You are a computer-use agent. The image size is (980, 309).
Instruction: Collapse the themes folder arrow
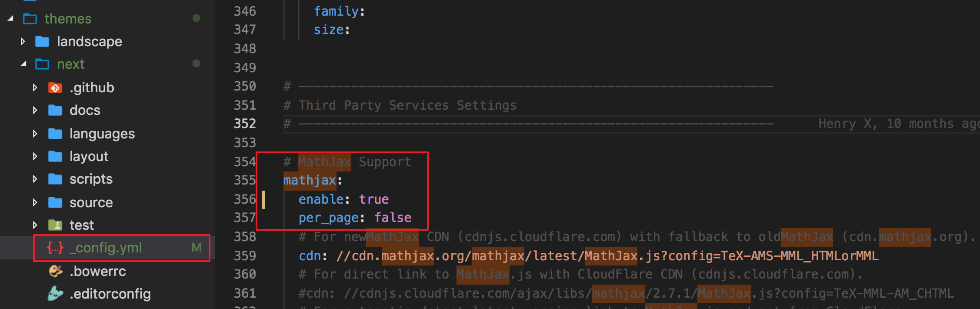[x=10, y=18]
